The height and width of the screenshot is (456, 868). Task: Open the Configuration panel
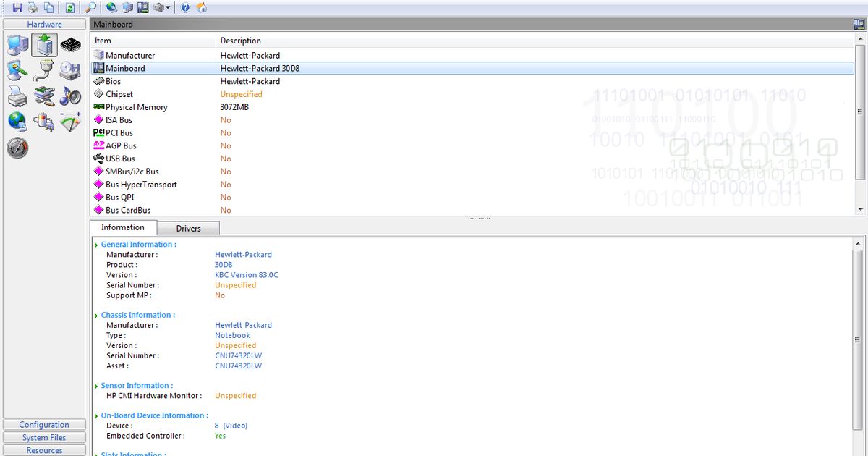(x=44, y=424)
